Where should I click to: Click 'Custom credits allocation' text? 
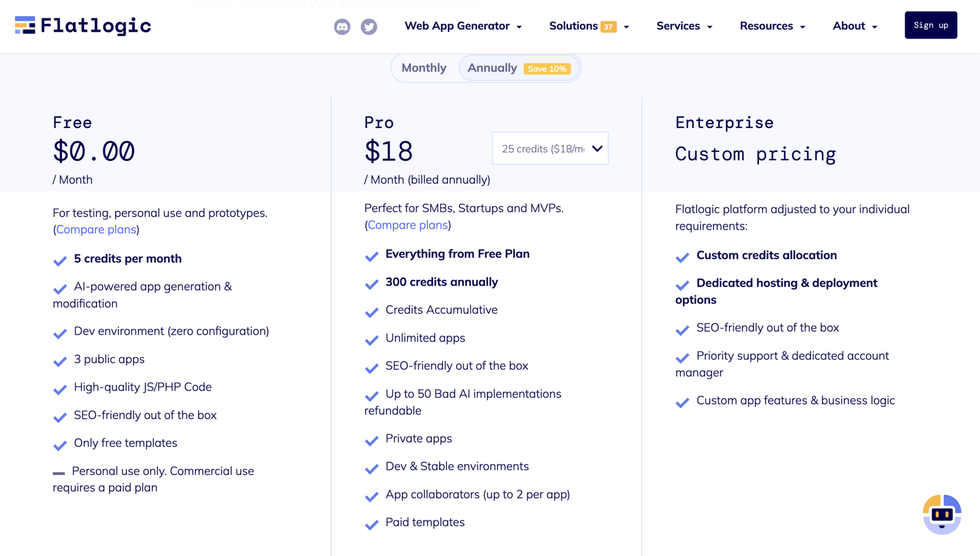click(767, 255)
